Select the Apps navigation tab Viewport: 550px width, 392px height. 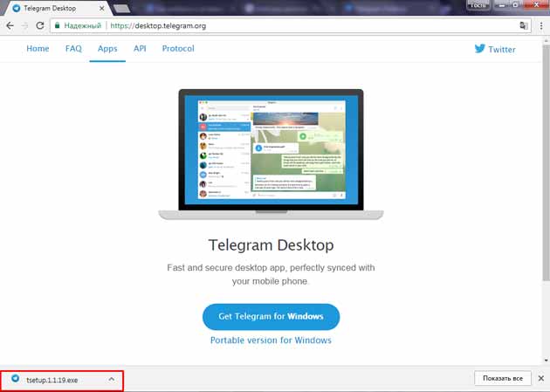tap(107, 49)
